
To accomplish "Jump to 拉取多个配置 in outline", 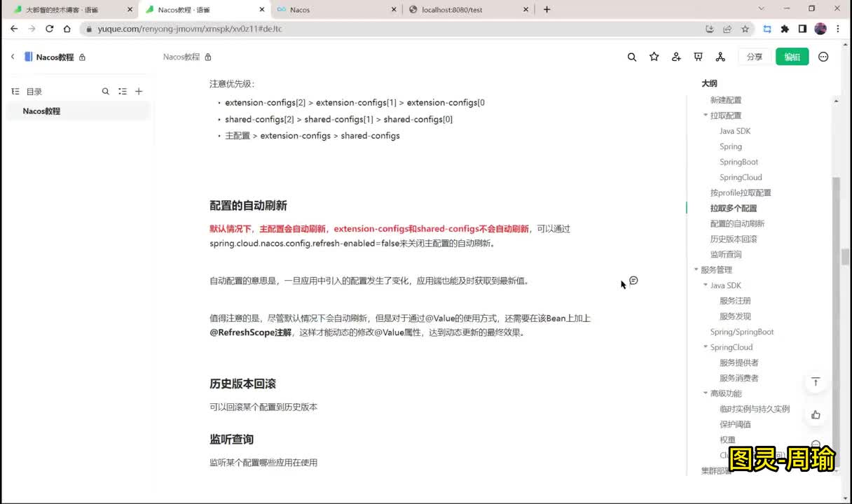I will click(734, 208).
